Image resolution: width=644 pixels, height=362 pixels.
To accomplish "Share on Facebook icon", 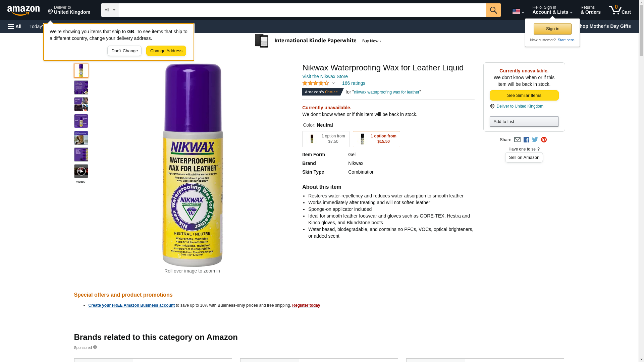I will click(526, 140).
